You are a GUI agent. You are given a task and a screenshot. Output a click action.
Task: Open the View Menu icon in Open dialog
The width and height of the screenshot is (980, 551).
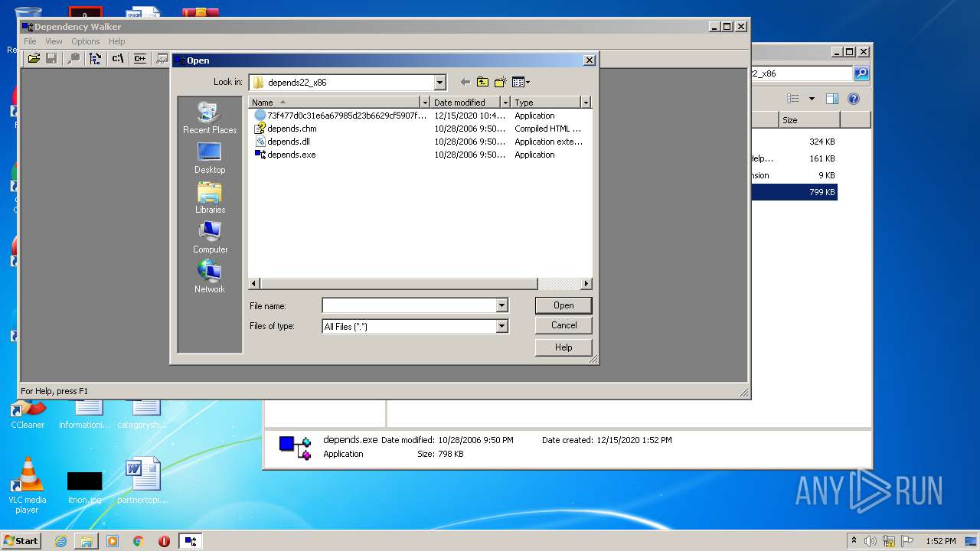coord(521,82)
